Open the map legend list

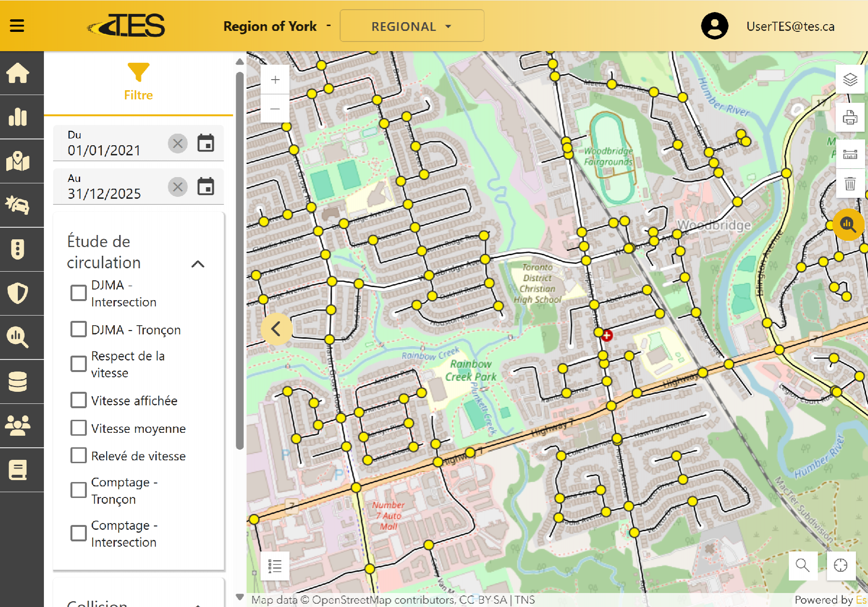tap(275, 566)
